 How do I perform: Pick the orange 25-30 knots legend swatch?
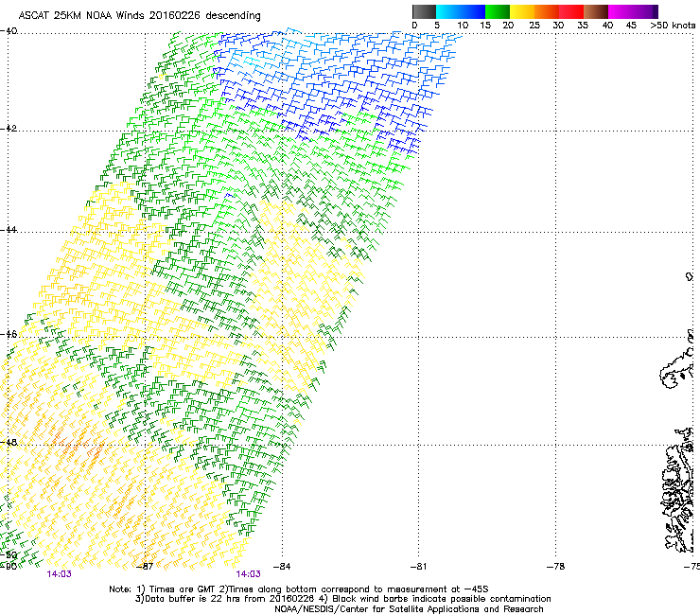coord(547,11)
